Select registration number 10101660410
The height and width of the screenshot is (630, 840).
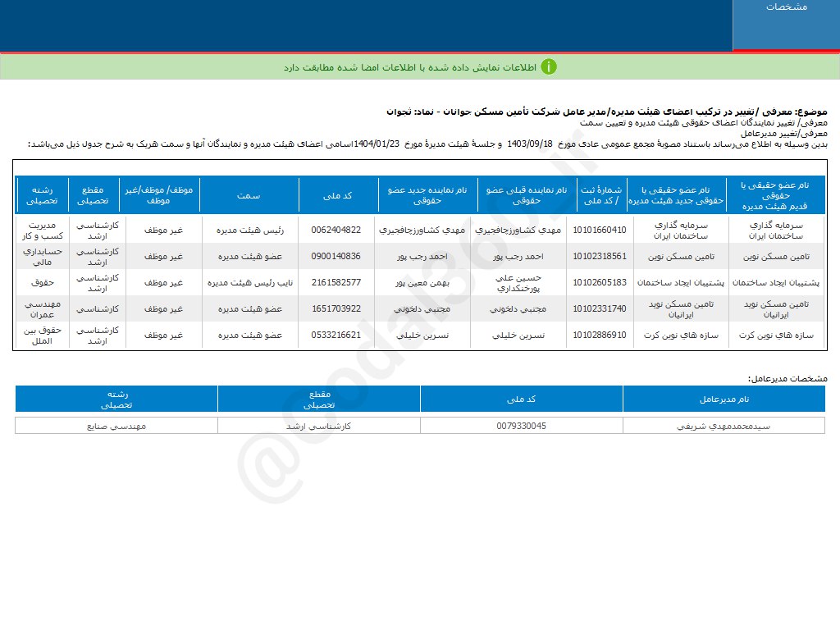(x=600, y=230)
